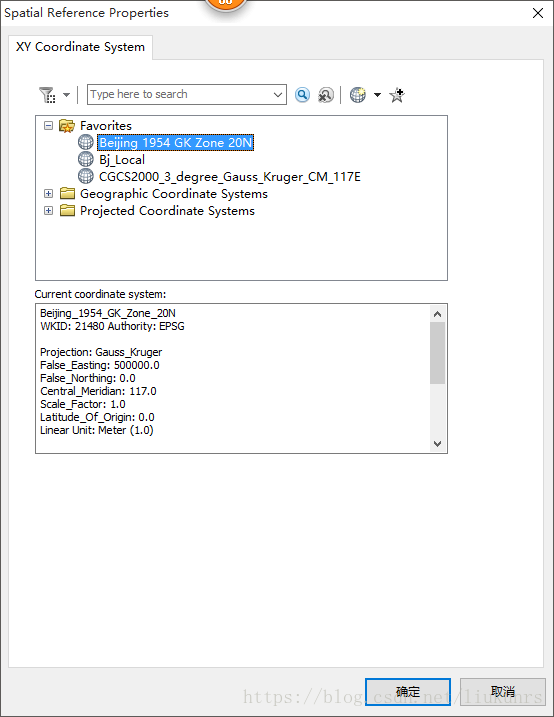Click the 'False_Northing: 0.0' line
This screenshot has width=554, height=717.
88,379
